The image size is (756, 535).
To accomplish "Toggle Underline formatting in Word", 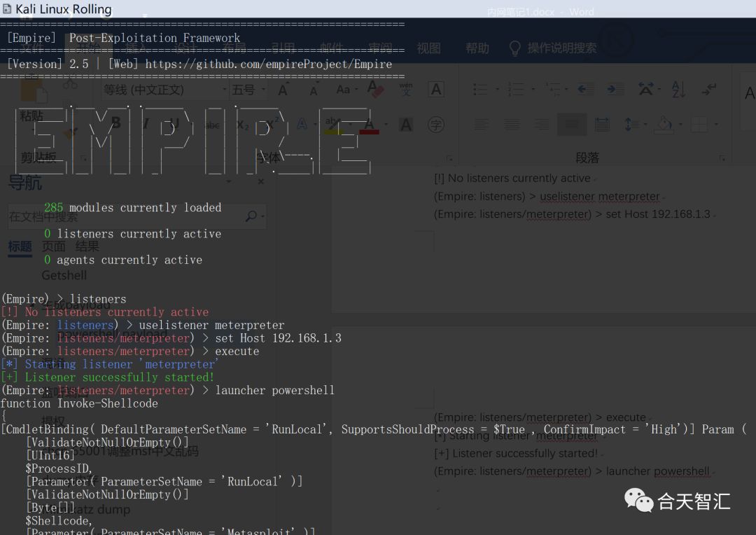I will coord(174,125).
